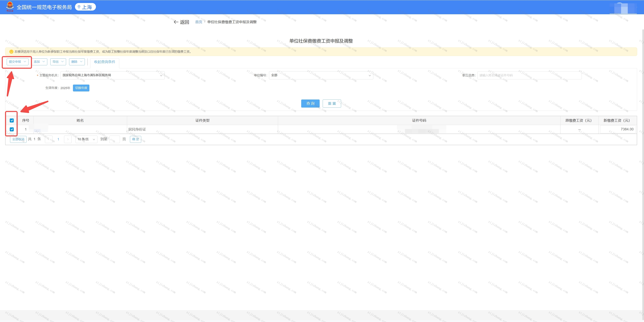Screen dimensions: 644x322
Task: Go to 首页 breadcrumb link
Action: (199, 22)
